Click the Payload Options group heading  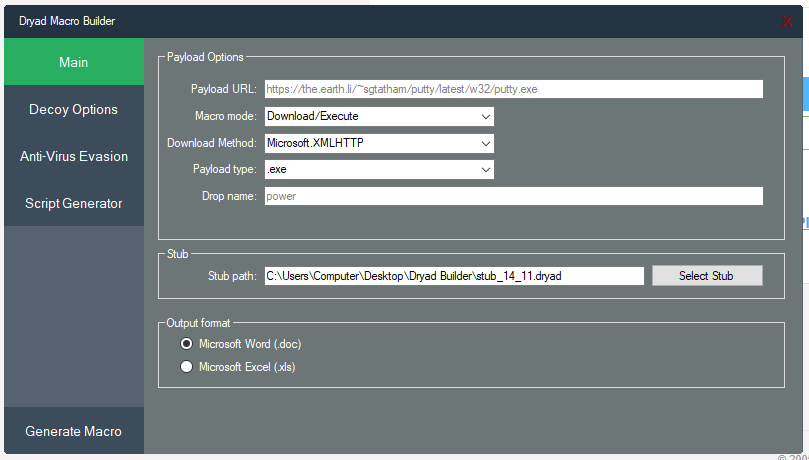click(205, 57)
